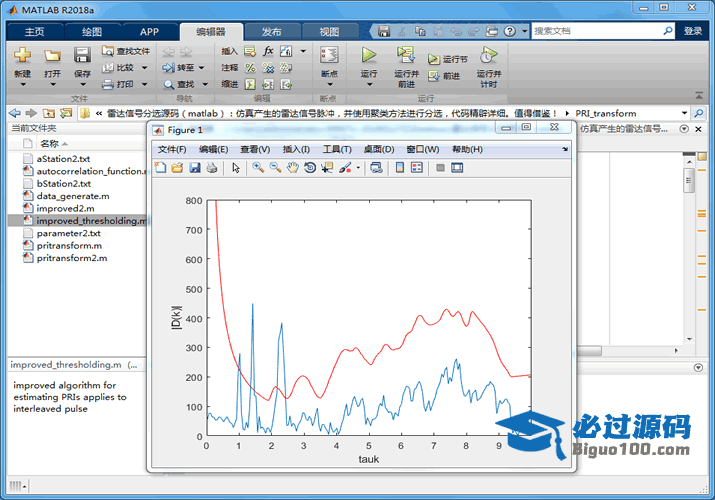Click editor horizontal scrollbar thumb
715x500 pixels.
click(x=589, y=351)
